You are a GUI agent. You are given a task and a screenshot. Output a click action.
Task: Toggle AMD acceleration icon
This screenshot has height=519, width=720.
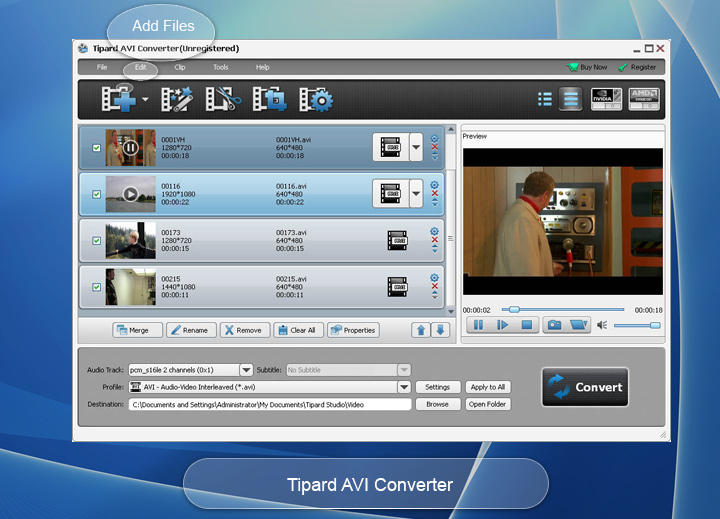coord(644,99)
